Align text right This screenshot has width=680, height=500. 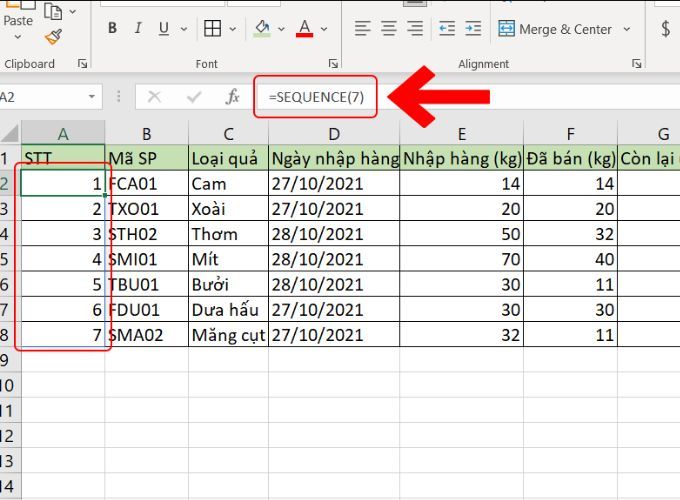[x=415, y=29]
